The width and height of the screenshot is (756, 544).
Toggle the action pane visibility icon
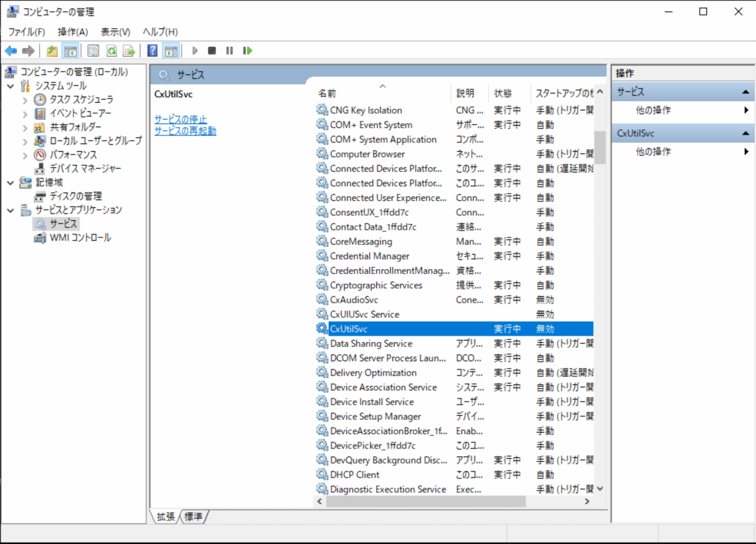(x=170, y=50)
